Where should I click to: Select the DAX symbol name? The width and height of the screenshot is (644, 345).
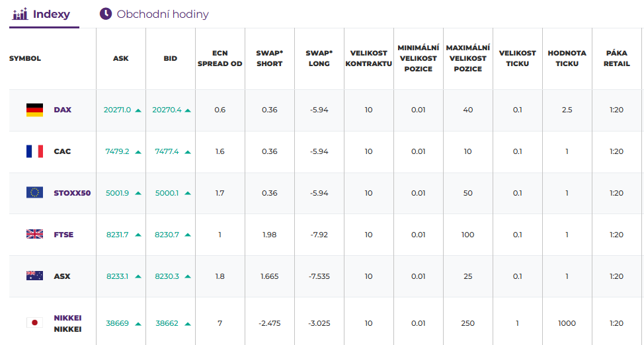pyautogui.click(x=63, y=110)
